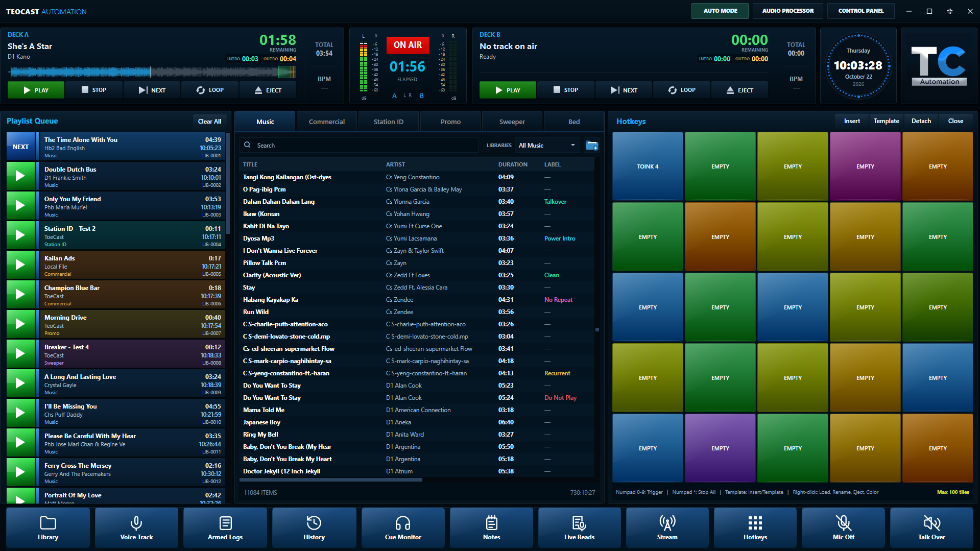
Task: Toggle Auto Mode
Action: (720, 11)
